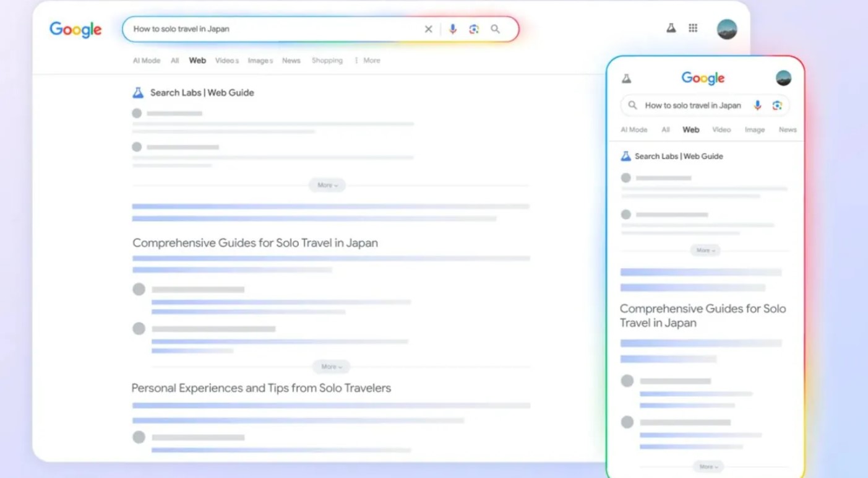Switch to AI Mode tab on desktop

[x=147, y=61]
